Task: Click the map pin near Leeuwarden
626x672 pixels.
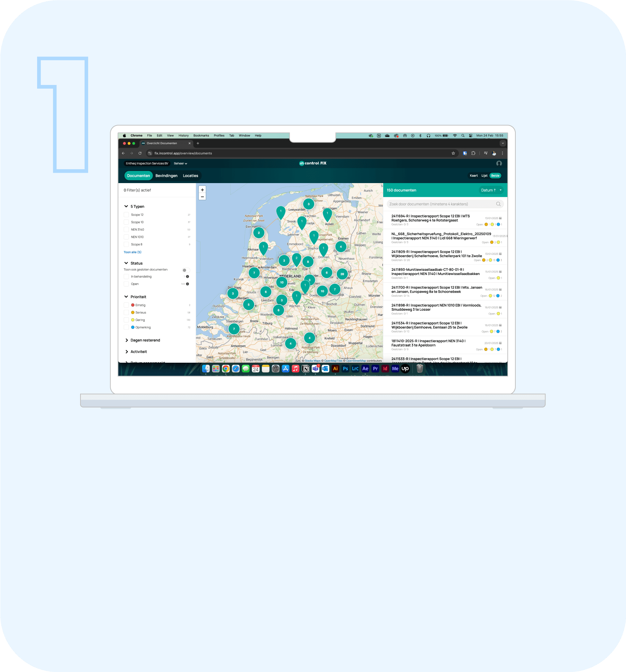Action: point(281,212)
